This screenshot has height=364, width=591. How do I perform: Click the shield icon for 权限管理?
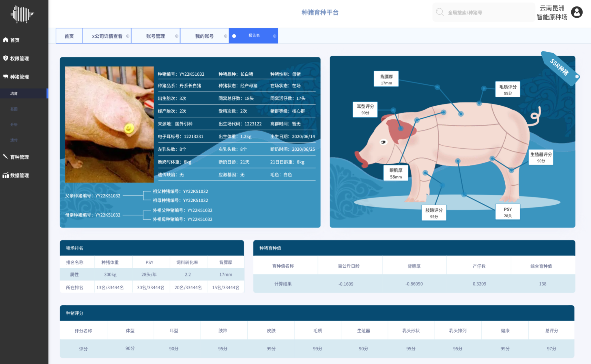click(x=5, y=58)
